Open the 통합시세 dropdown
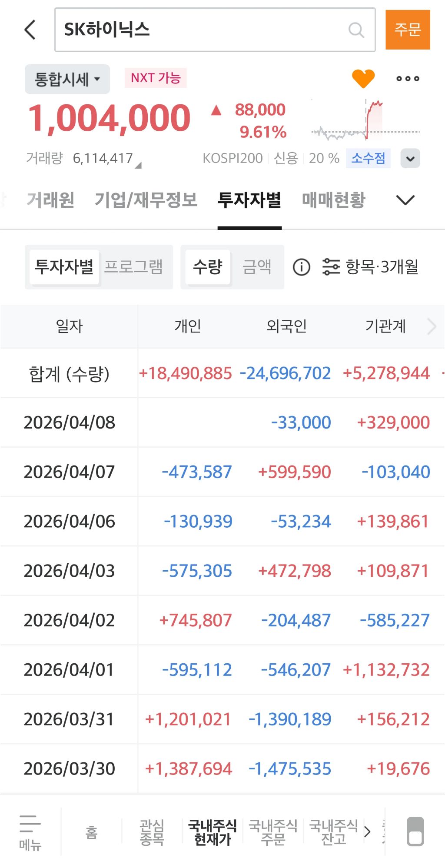 click(x=67, y=79)
